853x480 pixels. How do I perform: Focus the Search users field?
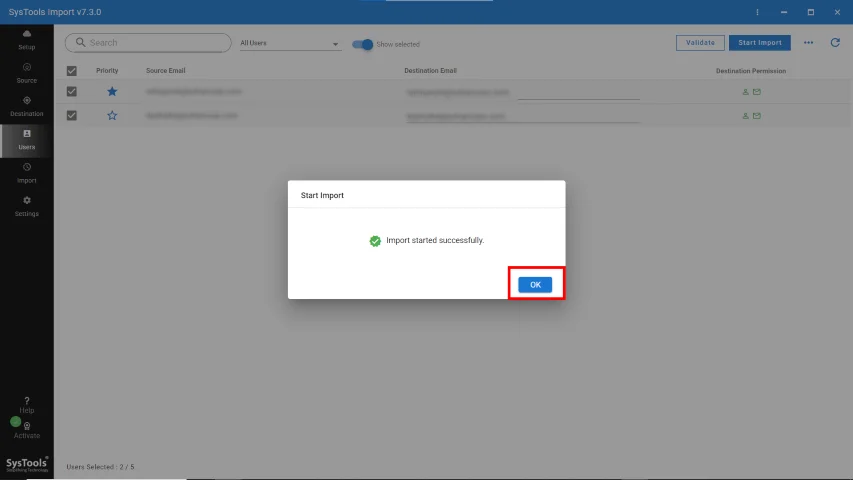tap(148, 42)
